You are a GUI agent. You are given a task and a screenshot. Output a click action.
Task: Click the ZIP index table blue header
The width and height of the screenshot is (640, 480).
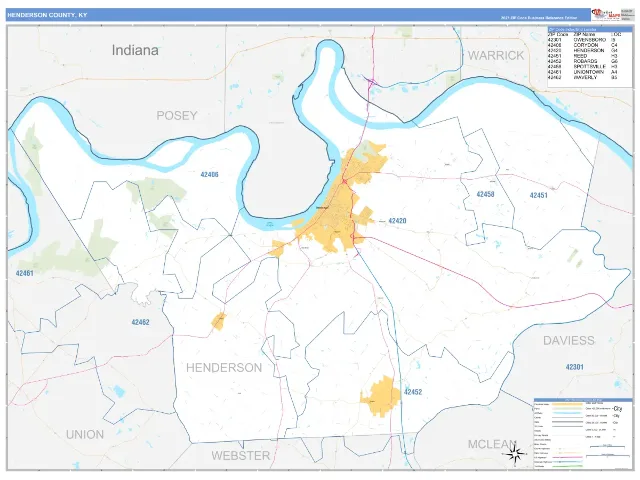[590, 29]
